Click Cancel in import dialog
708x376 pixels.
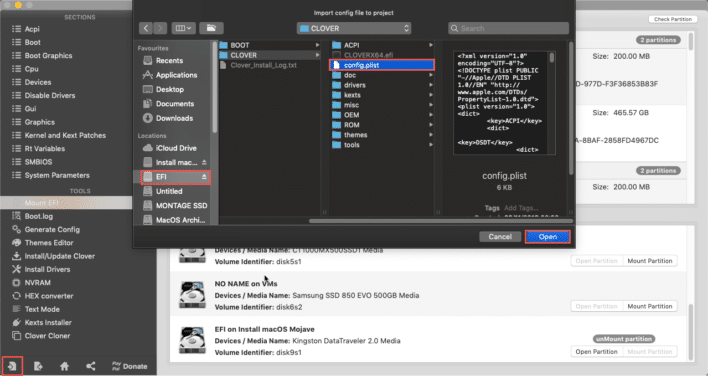(500, 237)
